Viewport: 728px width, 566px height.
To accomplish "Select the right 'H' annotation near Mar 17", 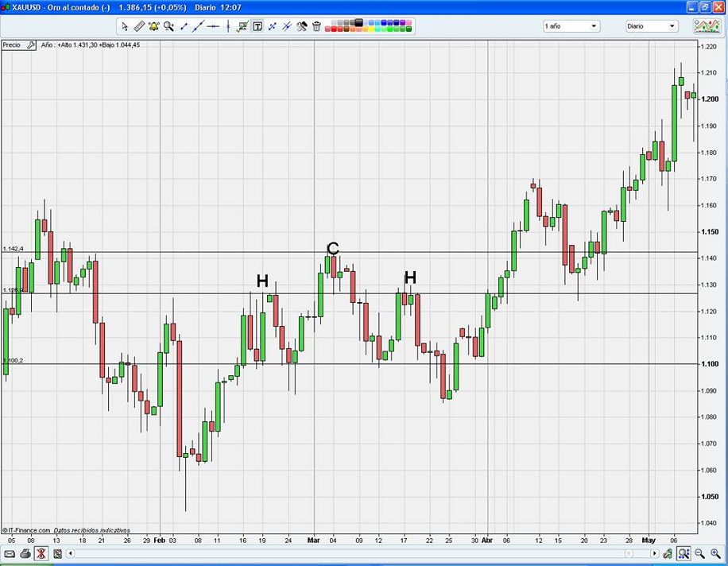I will coord(410,277).
